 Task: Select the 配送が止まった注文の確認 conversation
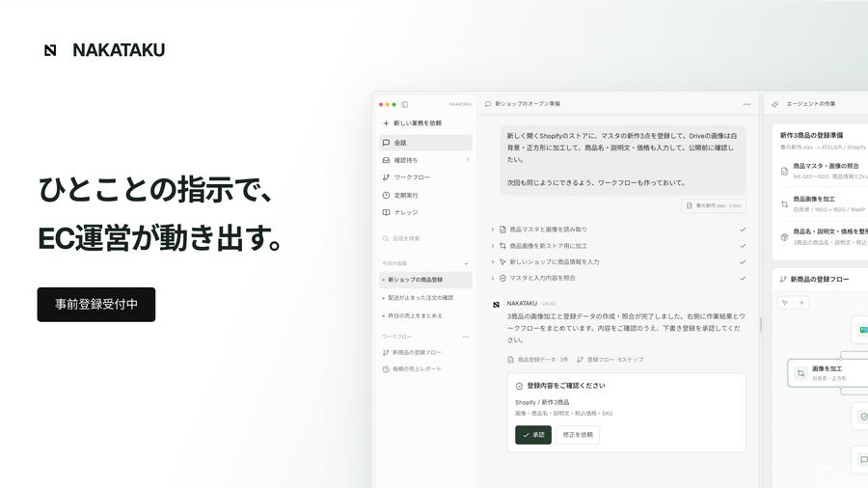(x=425, y=298)
